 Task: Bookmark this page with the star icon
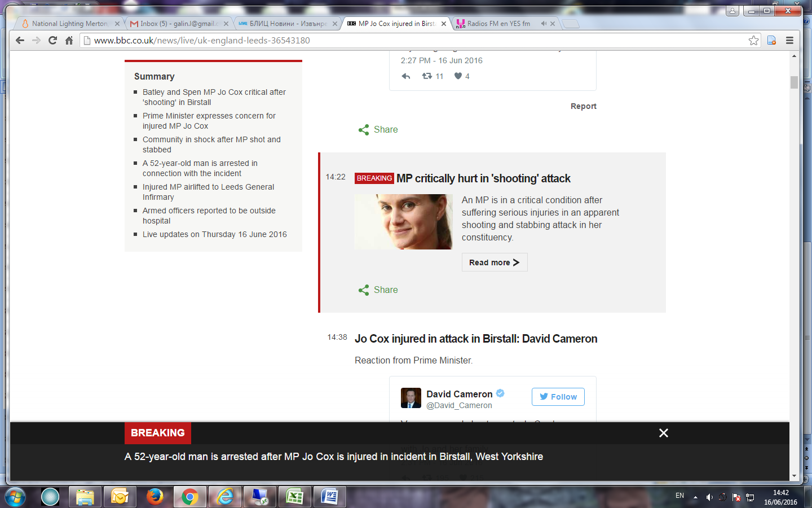[753, 40]
